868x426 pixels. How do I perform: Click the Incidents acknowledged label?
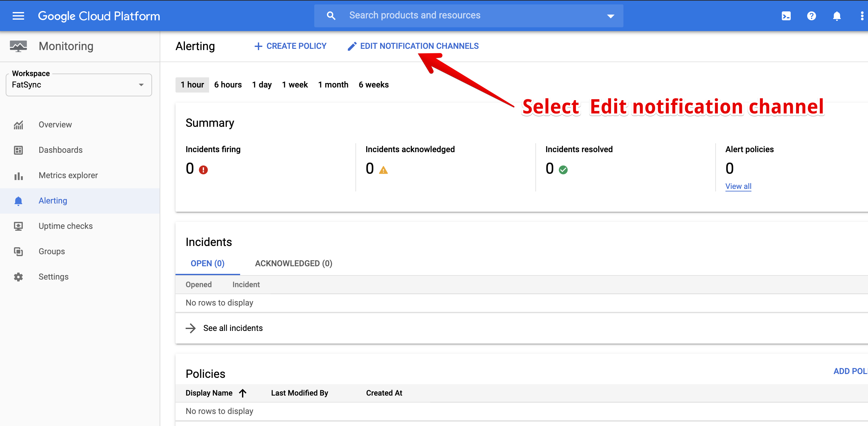(410, 149)
